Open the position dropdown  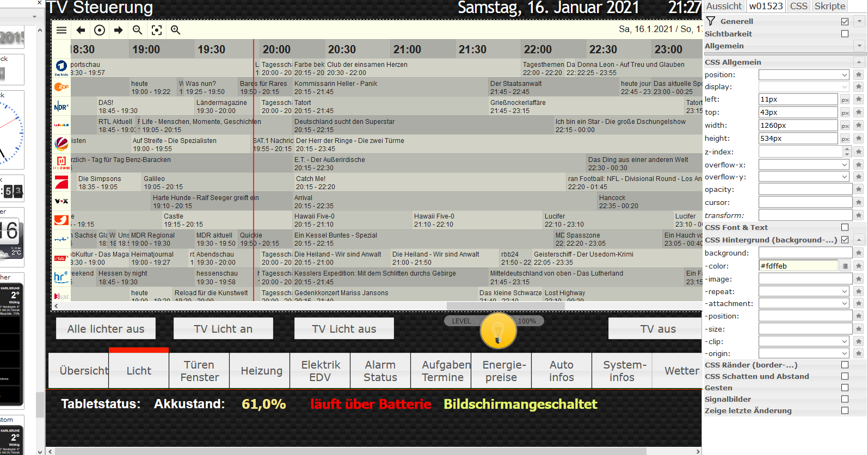click(x=804, y=74)
